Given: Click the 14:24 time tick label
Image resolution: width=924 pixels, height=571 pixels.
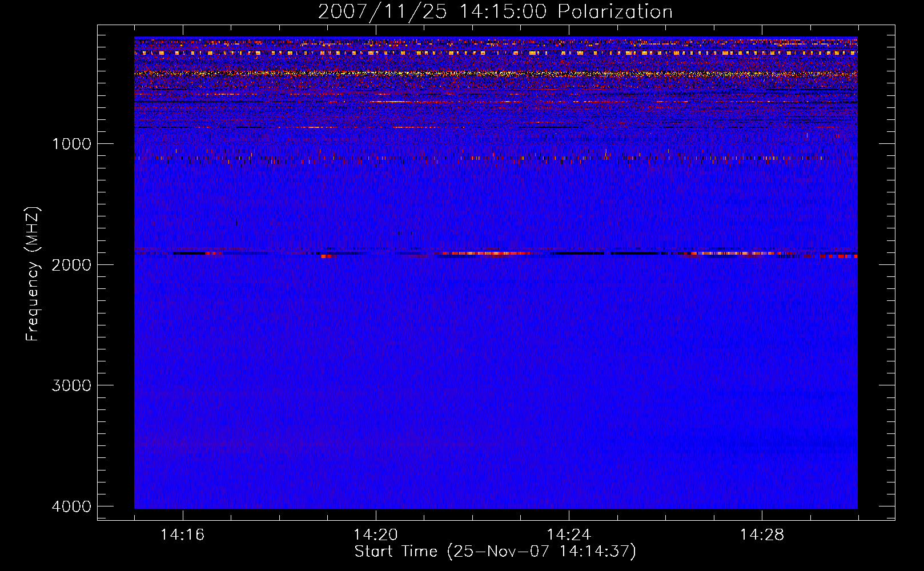Looking at the screenshot, I should coord(569,535).
